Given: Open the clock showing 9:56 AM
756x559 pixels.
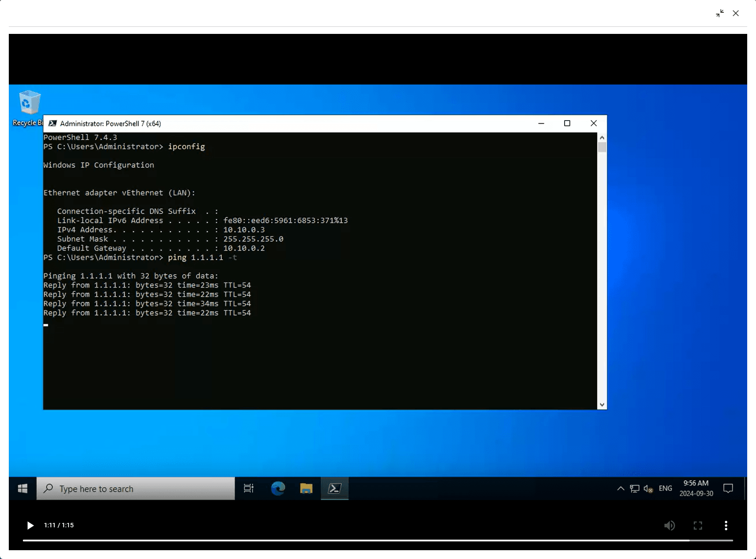Looking at the screenshot, I should coord(696,488).
